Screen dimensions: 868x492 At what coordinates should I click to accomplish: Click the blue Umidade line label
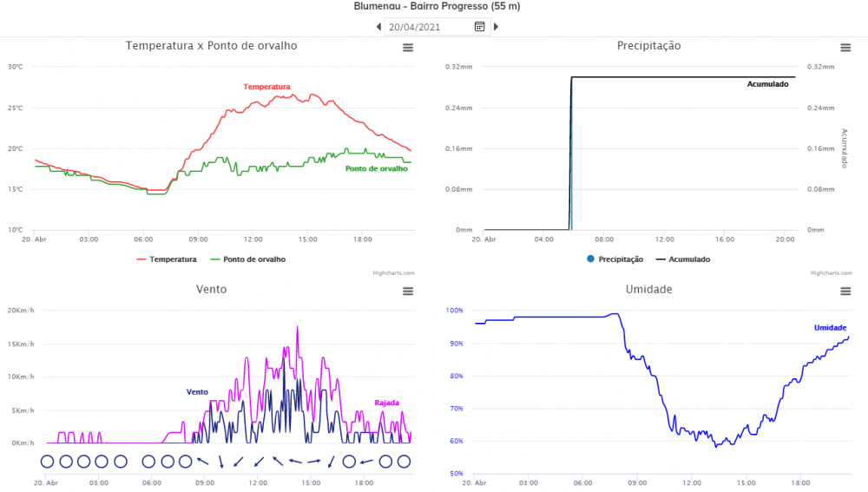pyautogui.click(x=830, y=327)
